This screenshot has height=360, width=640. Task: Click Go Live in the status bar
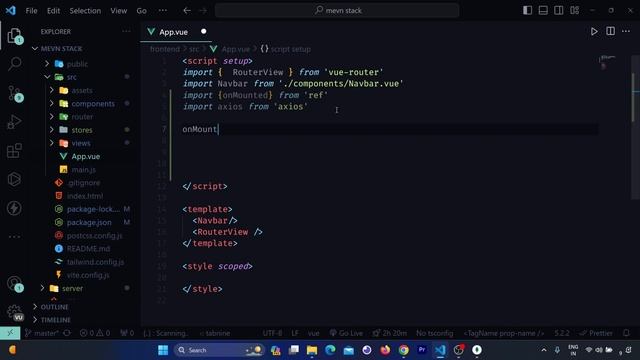(x=346, y=333)
